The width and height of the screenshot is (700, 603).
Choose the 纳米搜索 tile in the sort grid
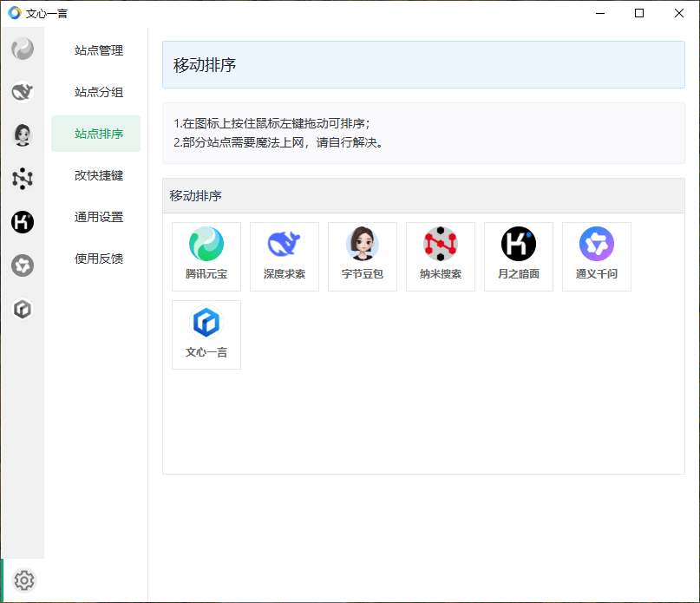[x=441, y=257]
